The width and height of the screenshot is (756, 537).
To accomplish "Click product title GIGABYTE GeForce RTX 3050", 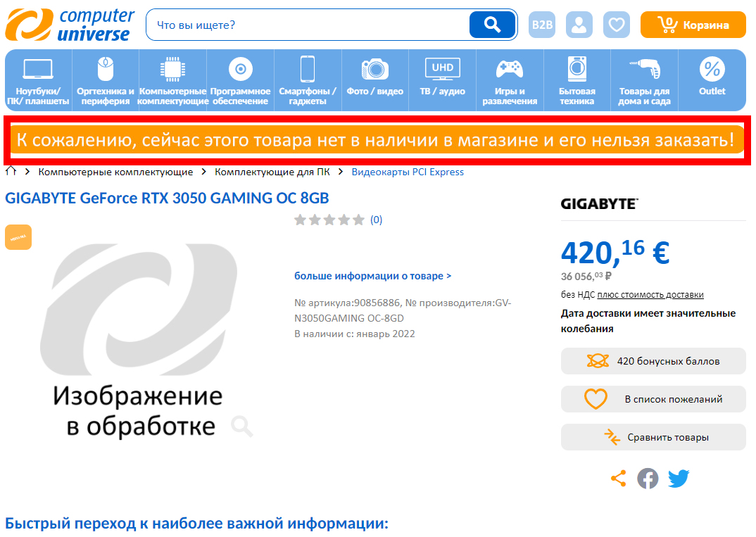I will point(167,198).
